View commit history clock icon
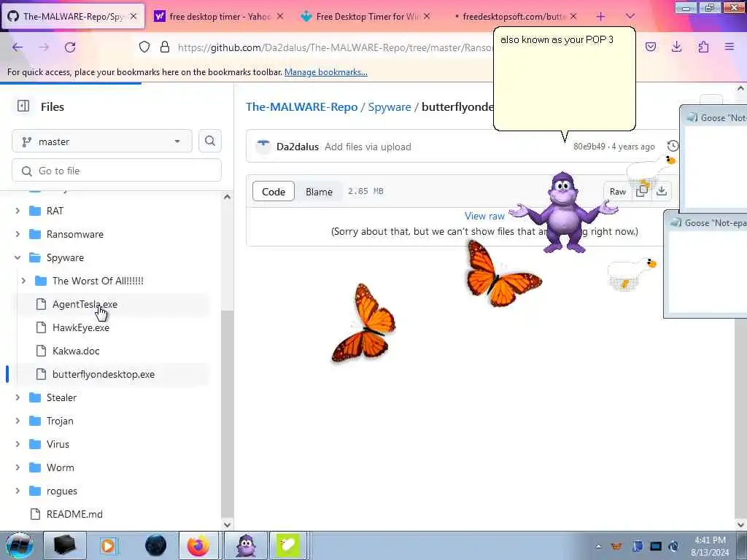This screenshot has height=560, width=747. pyautogui.click(x=672, y=146)
